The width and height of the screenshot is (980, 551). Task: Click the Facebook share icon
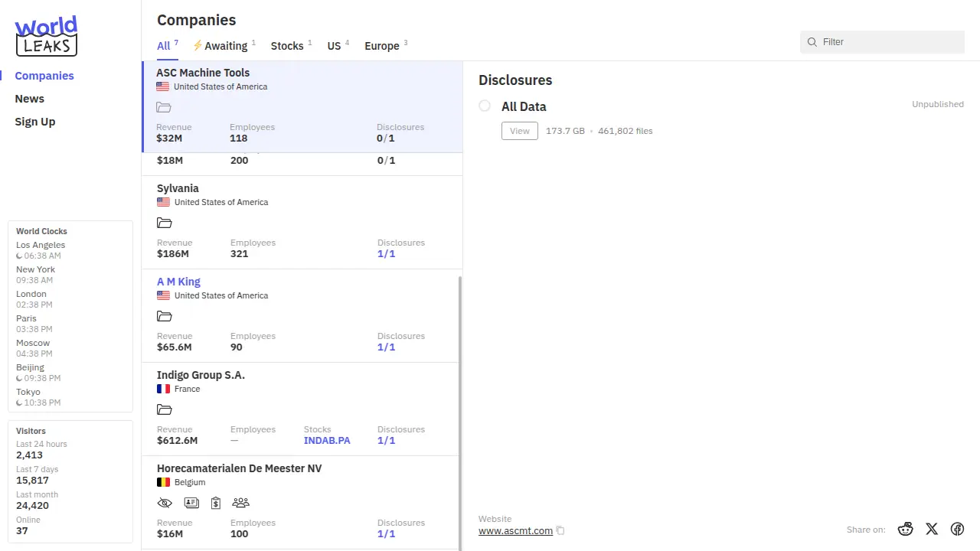[957, 529]
